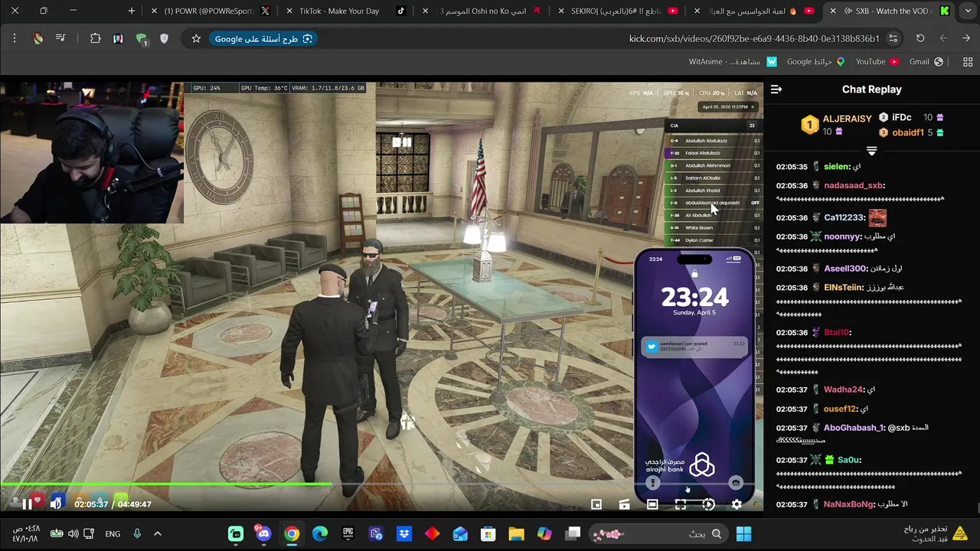This screenshot has width=980, height=551.
Task: Collapse the Chat Replay panel
Action: point(776,90)
